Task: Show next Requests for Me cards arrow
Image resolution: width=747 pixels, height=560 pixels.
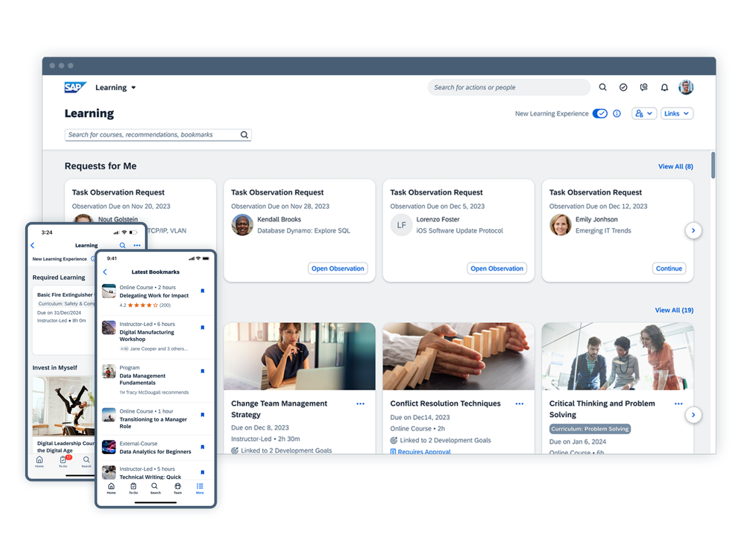Action: point(693,231)
